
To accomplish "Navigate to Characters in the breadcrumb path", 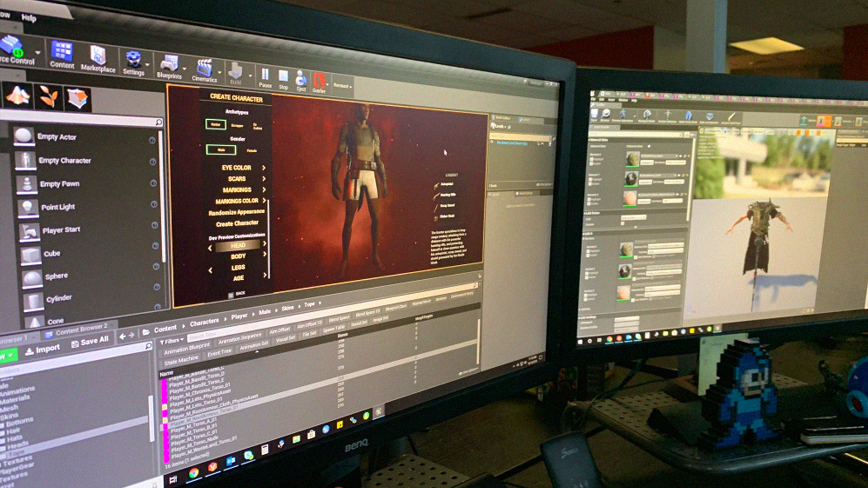I will pyautogui.click(x=204, y=322).
